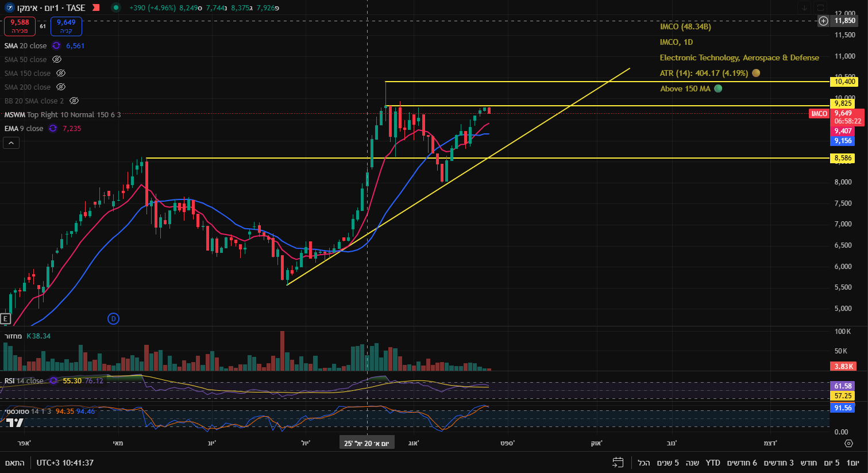
Task: Click the down-arrow scroll icon at top right
Action: (x=804, y=7)
